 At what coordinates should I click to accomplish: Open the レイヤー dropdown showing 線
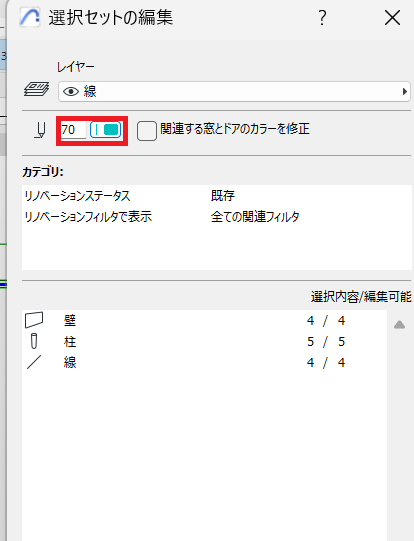(x=234, y=91)
